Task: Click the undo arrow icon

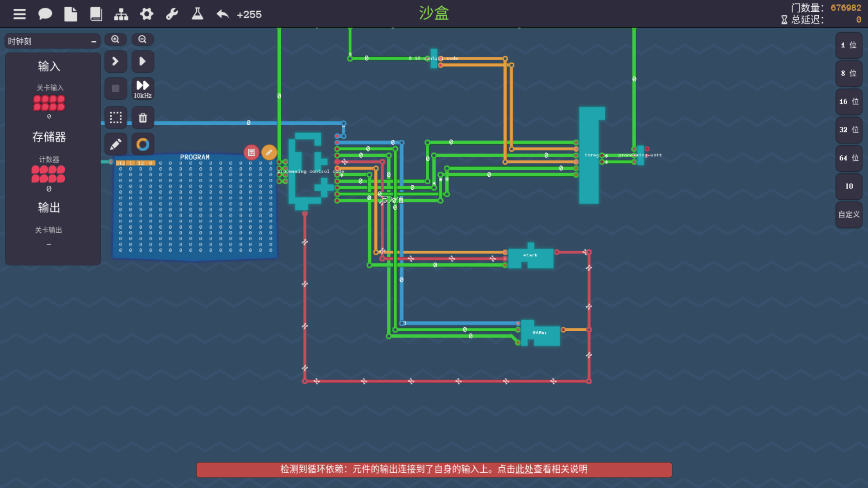Action: click(x=222, y=14)
